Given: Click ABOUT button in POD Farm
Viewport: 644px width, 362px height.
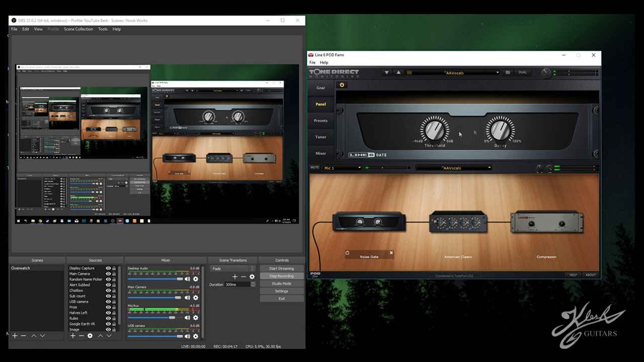Looking at the screenshot, I should tap(591, 275).
